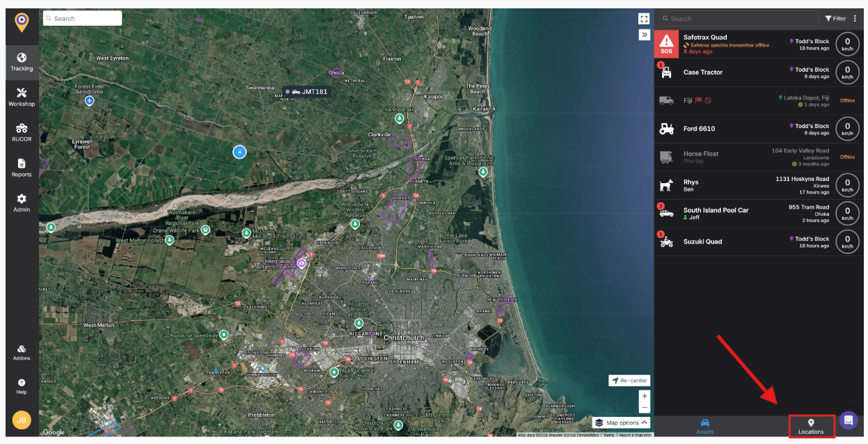Zoom in on the map
The height and width of the screenshot is (444, 868).
coord(645,396)
